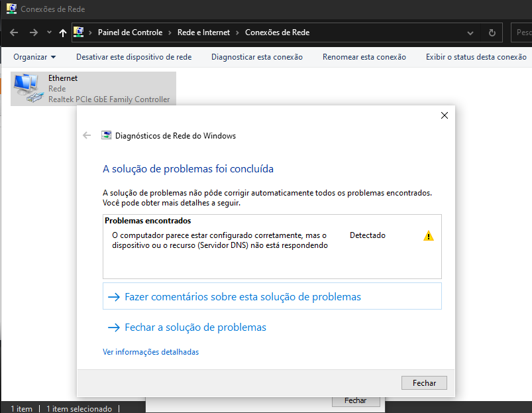
Task: Click the Problemas encontrados heading
Action: (x=148, y=221)
